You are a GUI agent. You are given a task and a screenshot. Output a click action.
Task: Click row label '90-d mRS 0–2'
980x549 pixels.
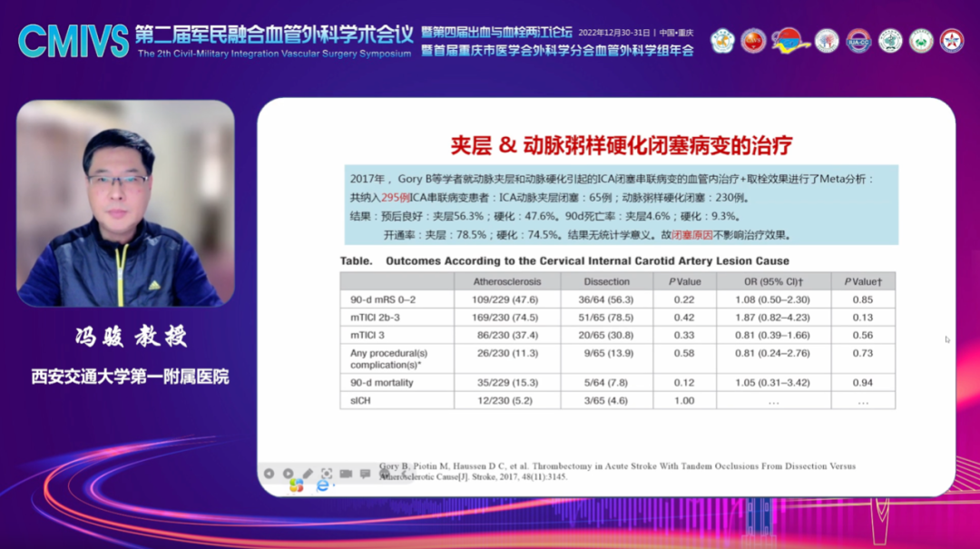pos(383,299)
